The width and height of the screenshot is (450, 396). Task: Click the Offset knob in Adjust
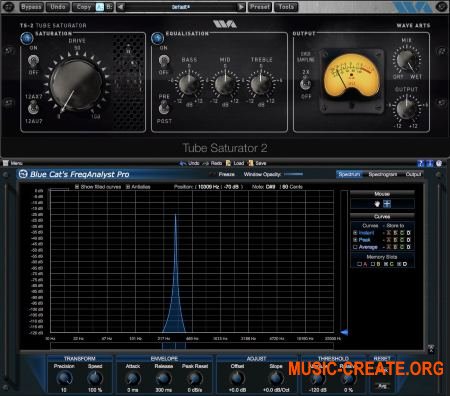(x=237, y=378)
